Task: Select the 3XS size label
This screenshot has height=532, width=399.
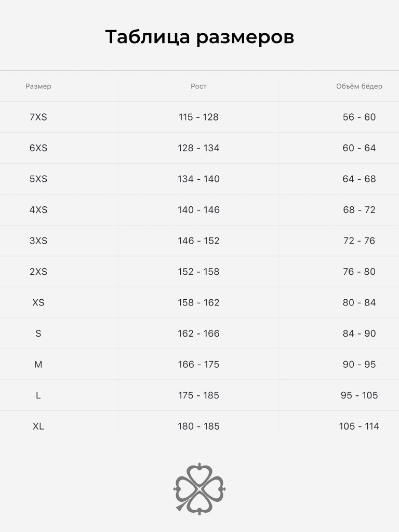Action: 38,241
